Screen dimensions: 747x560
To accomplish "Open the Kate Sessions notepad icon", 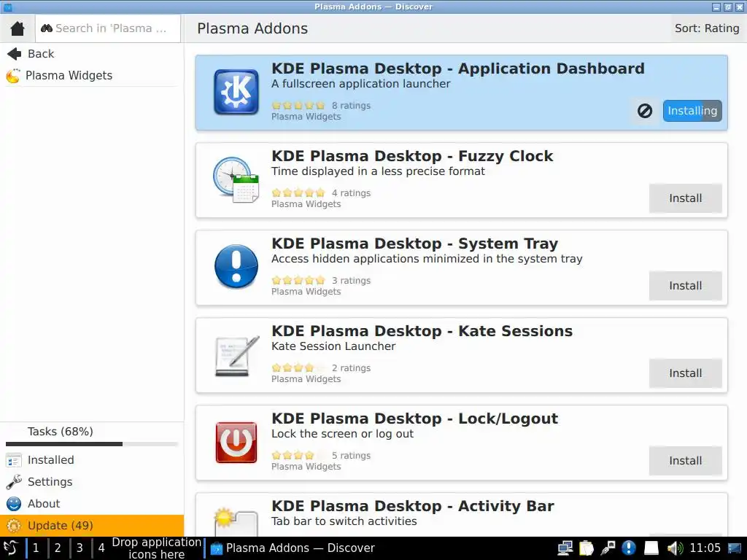I will [x=237, y=356].
